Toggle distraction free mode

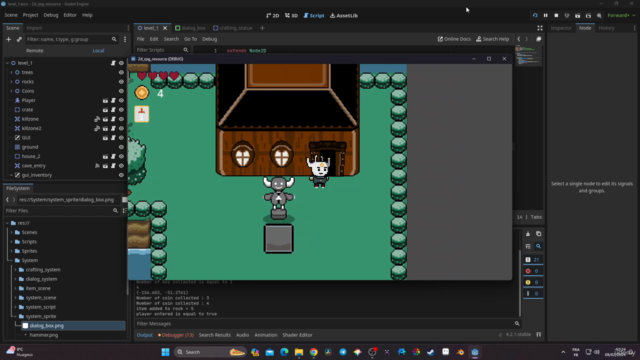540,28
